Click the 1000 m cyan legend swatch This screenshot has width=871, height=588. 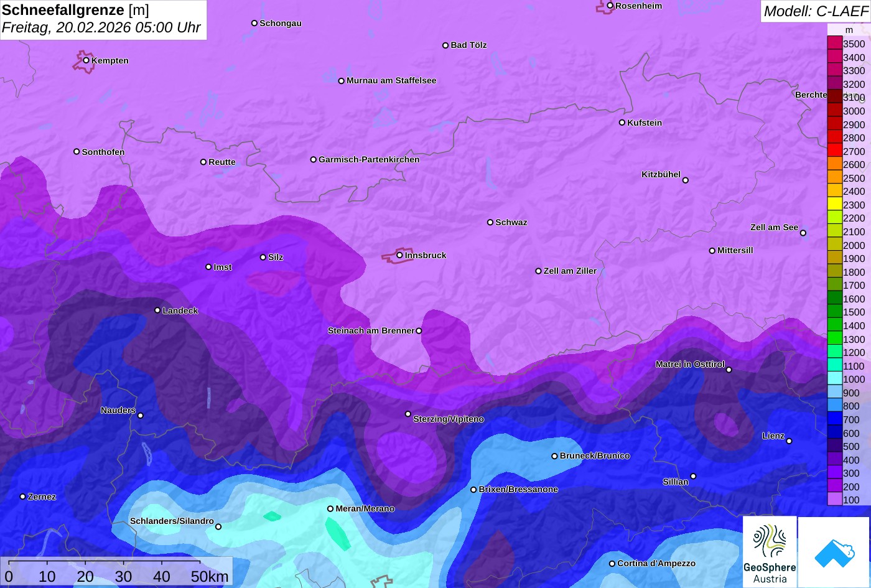834,379
